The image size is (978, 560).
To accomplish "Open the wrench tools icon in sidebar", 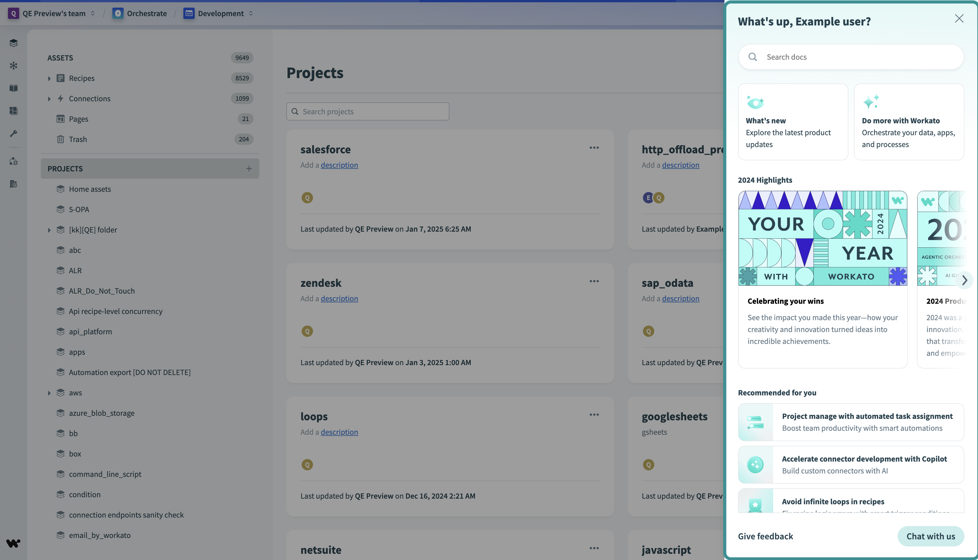I will (14, 133).
